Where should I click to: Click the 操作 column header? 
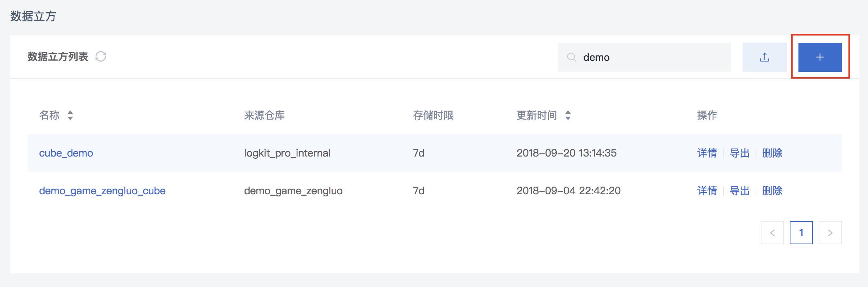707,115
